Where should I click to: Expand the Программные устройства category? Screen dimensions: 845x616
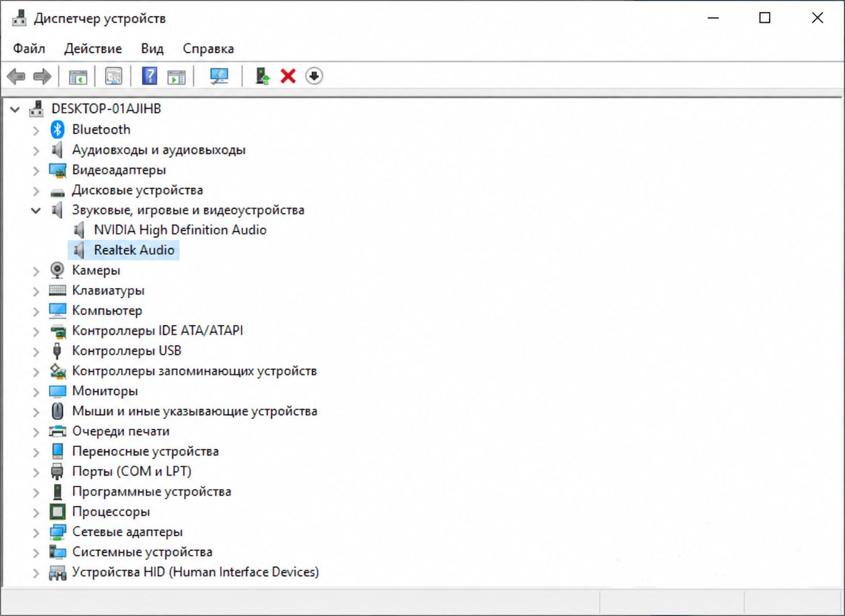tap(36, 492)
